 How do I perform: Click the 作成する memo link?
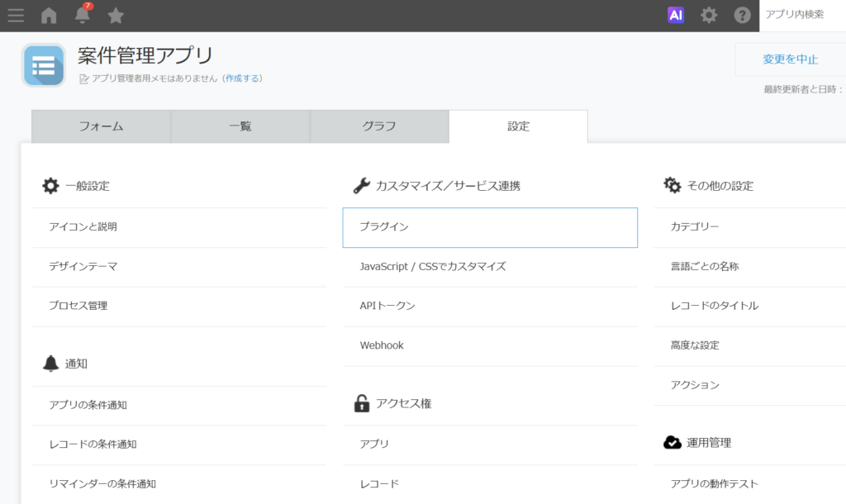(243, 78)
